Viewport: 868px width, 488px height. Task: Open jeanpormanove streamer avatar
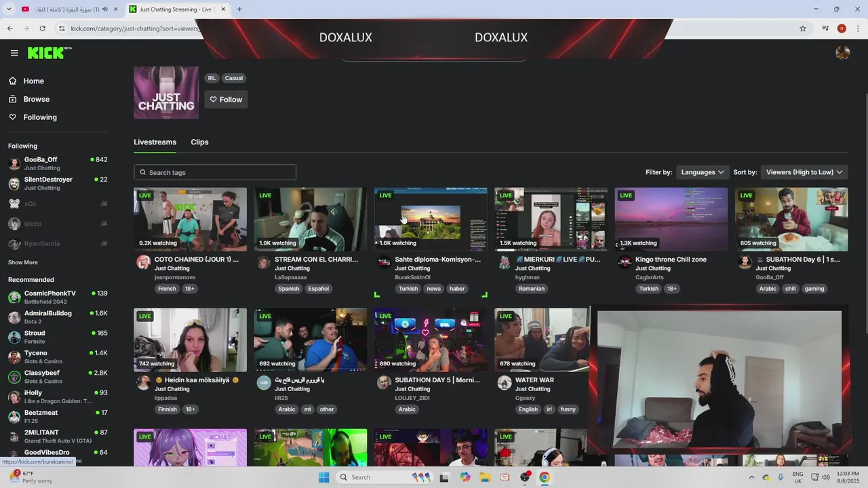click(x=143, y=263)
